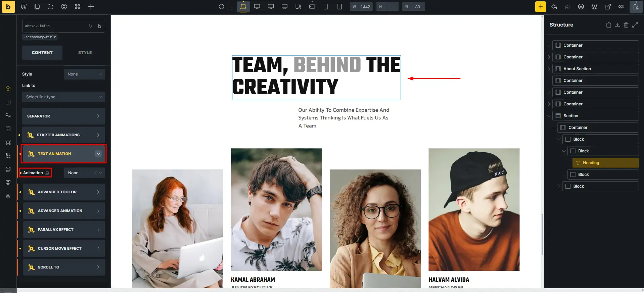Expand the Parallax Effect group
Viewport: 644px width, 293px height.
click(64, 230)
